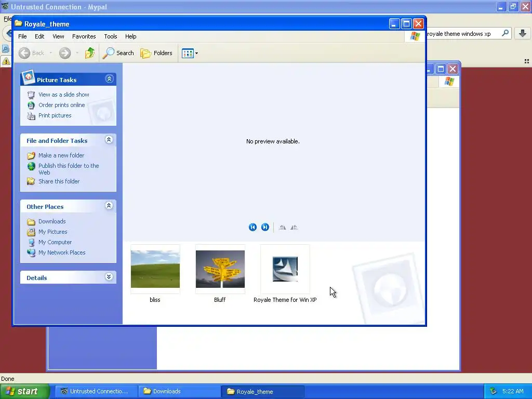The image size is (532, 399).
Task: Click Share this folder
Action: coord(59,181)
